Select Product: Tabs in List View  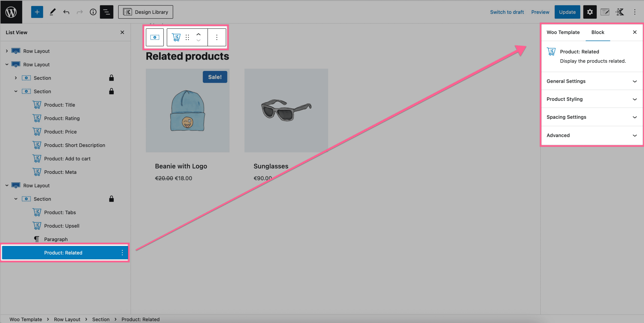pos(60,212)
